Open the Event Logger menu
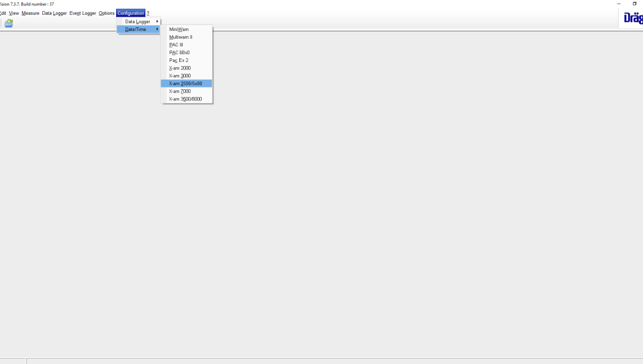 pos(83,13)
